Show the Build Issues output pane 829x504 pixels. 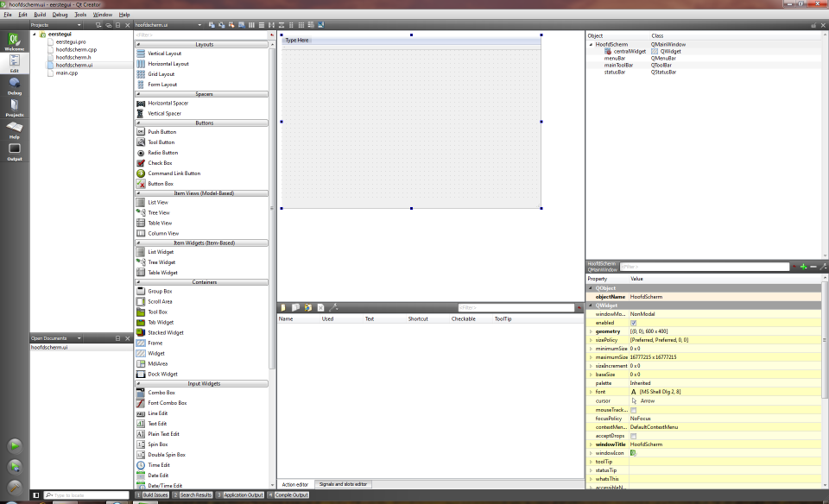pyautogui.click(x=154, y=495)
